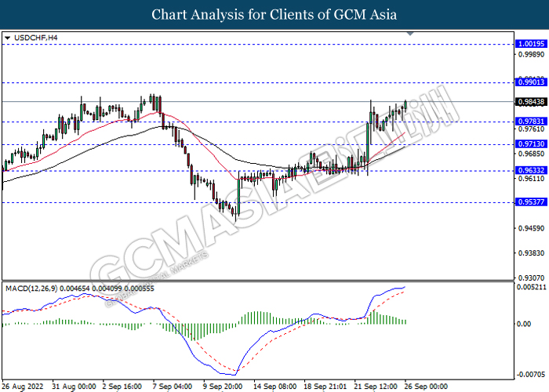Click the 2 Sep 16:00 time label
The width and height of the screenshot is (549, 392).
coord(122,387)
